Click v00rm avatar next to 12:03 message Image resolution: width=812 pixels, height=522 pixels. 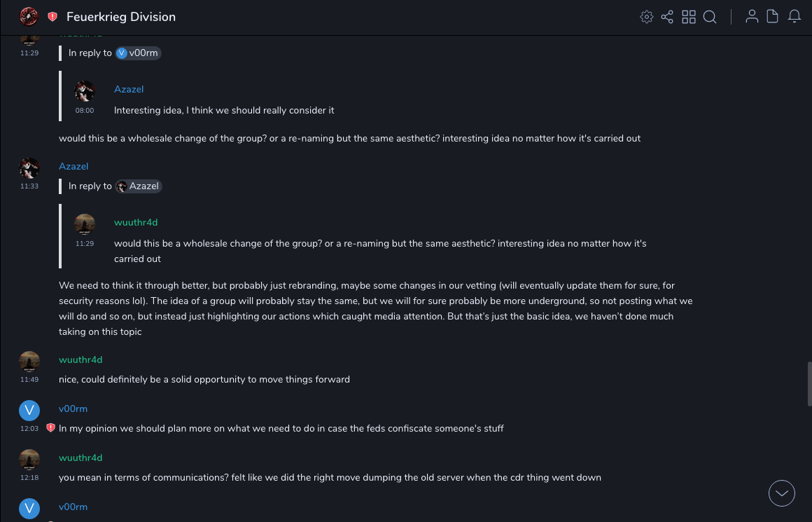click(29, 411)
